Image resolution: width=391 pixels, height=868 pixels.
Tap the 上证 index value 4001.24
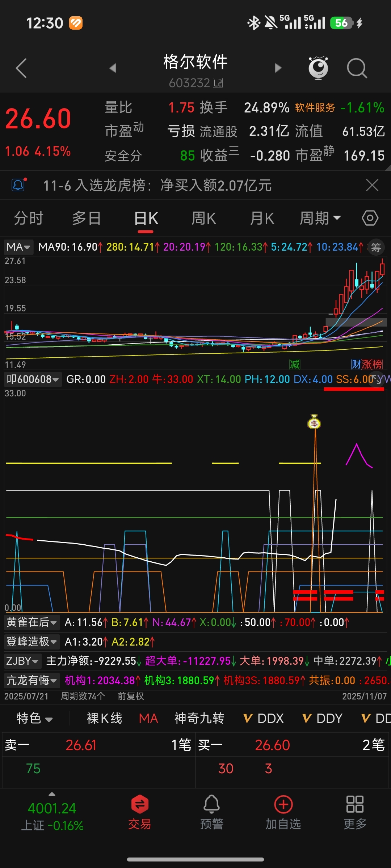coord(52,808)
